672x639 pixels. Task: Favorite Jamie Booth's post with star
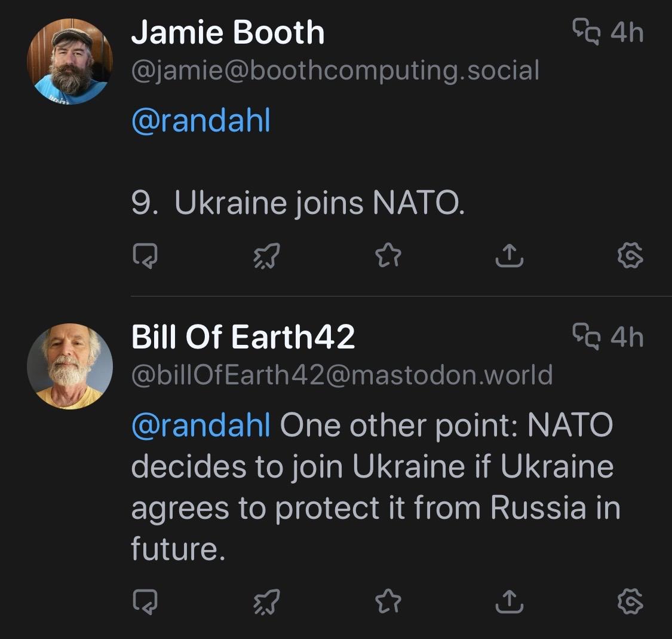[x=388, y=256]
